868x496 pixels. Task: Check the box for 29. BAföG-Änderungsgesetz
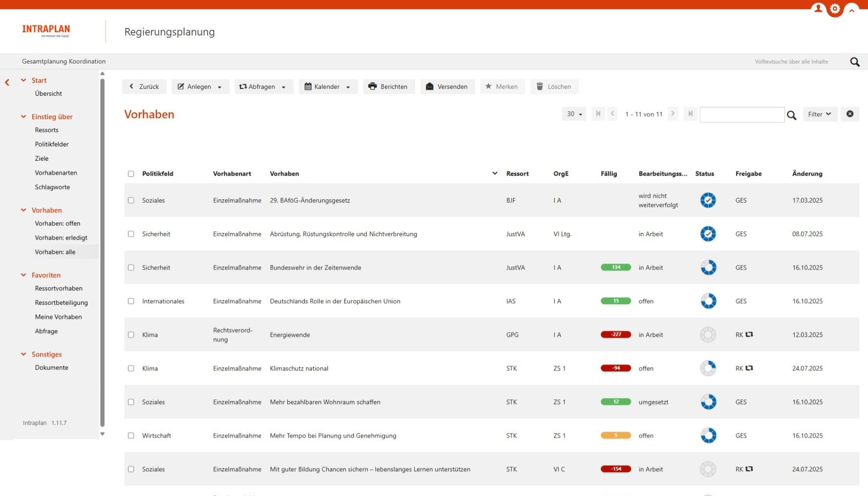coord(131,200)
